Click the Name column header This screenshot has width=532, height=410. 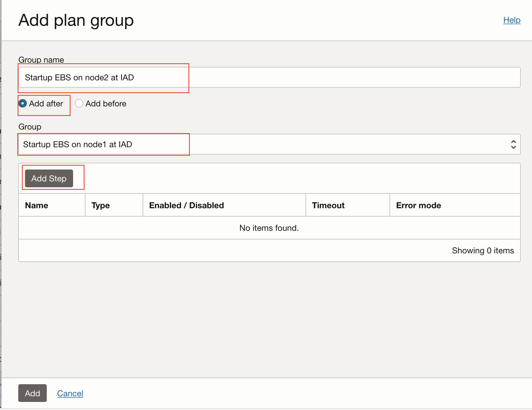37,205
